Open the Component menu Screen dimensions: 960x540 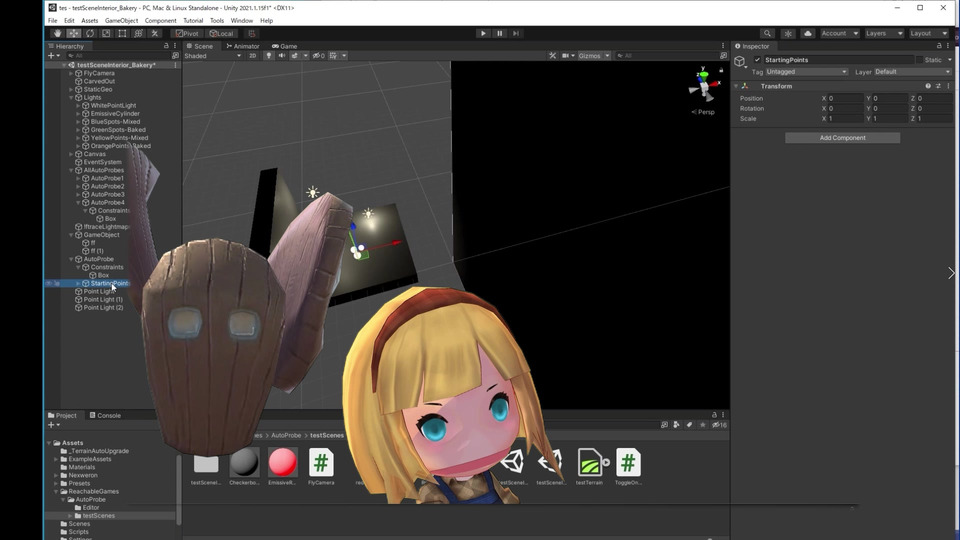(x=160, y=20)
